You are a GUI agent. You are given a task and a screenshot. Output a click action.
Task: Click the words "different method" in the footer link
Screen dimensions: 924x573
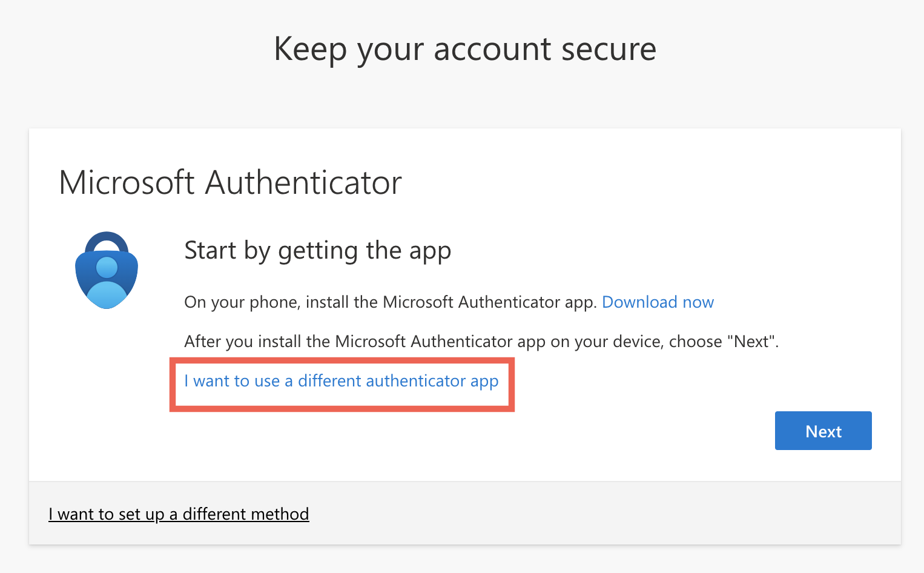tap(246, 514)
